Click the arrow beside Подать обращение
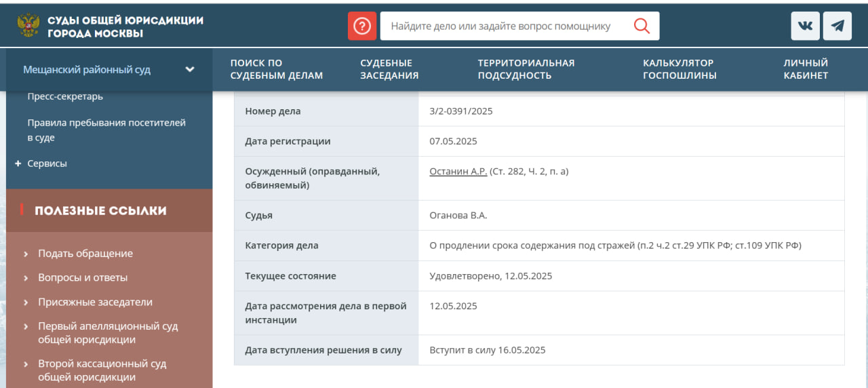The image size is (868, 388). (26, 254)
